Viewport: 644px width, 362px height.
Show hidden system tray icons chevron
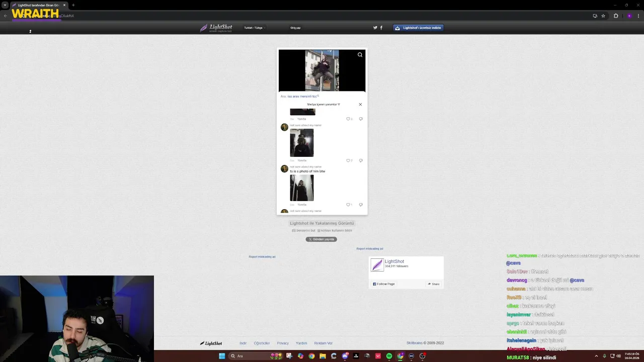596,356
